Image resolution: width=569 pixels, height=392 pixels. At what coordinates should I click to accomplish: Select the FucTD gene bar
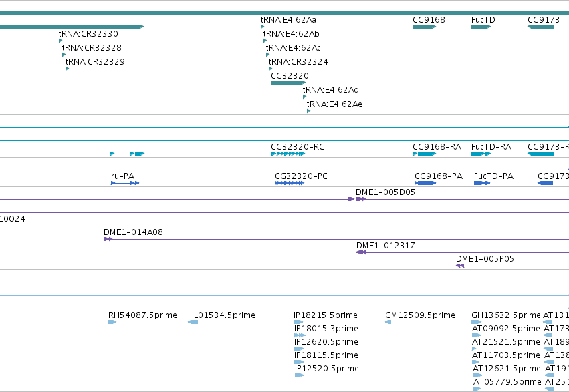point(481,27)
